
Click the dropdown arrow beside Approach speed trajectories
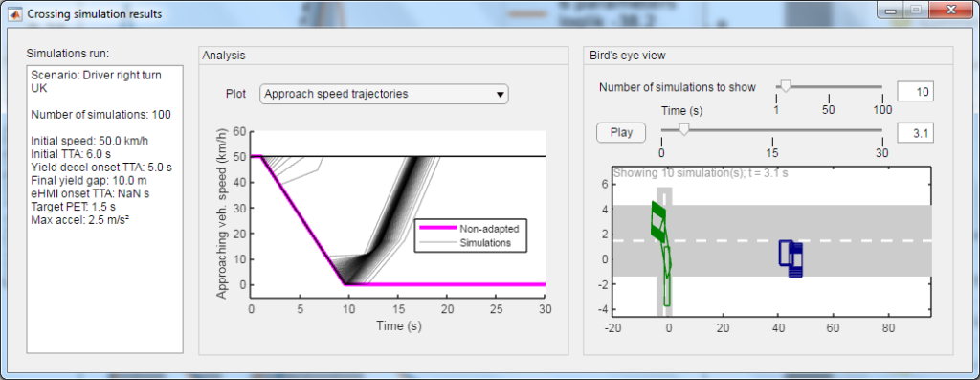coord(500,95)
